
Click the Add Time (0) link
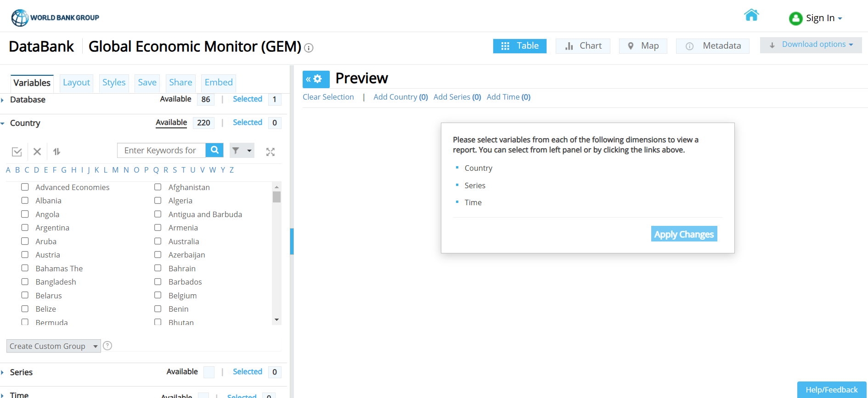508,97
